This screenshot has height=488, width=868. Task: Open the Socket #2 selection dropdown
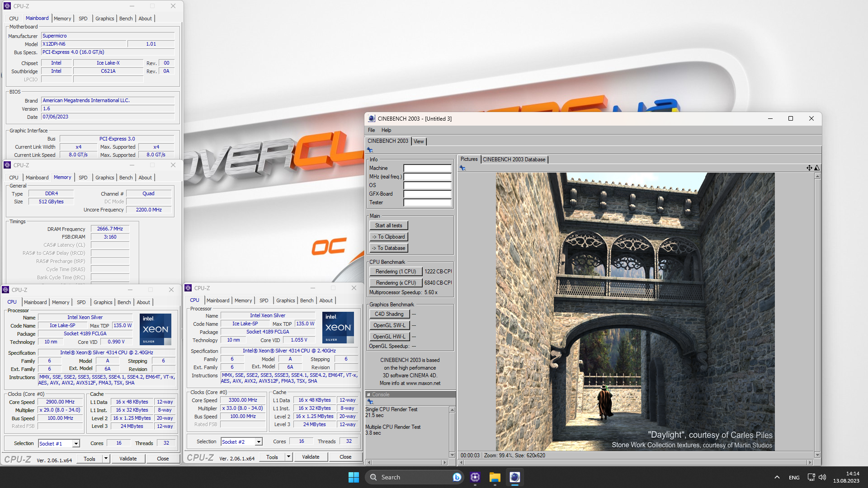259,442
